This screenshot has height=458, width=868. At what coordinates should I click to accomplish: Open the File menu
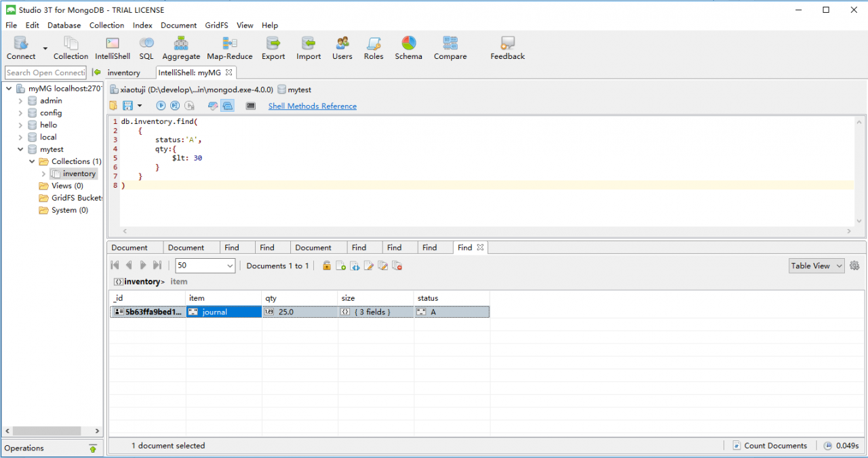(12, 25)
